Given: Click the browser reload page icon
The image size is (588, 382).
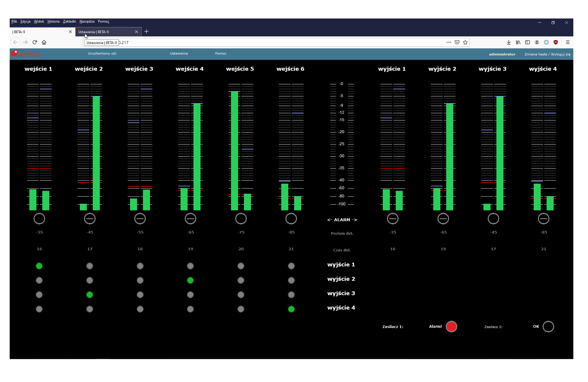Looking at the screenshot, I should pos(35,42).
